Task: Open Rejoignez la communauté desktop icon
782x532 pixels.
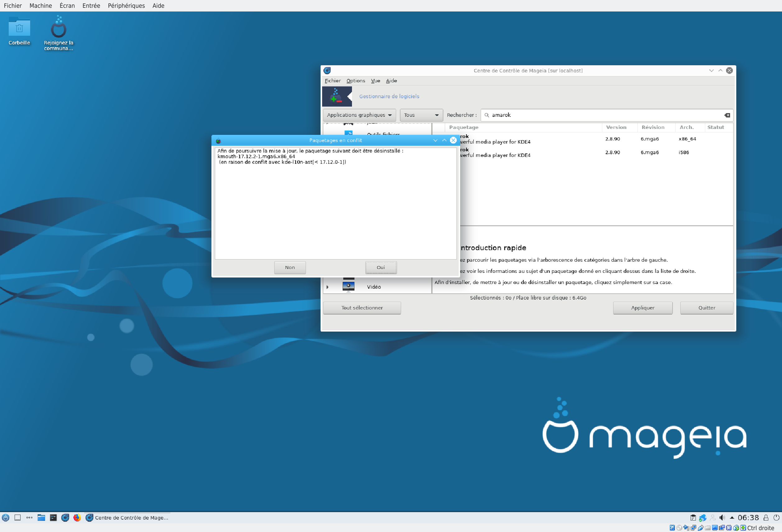Action: coord(58,33)
